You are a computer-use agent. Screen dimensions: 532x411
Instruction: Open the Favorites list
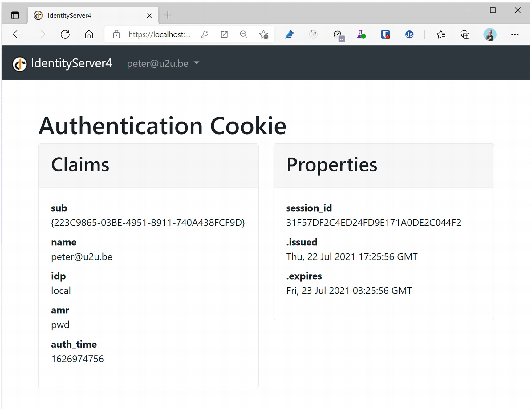[441, 34]
